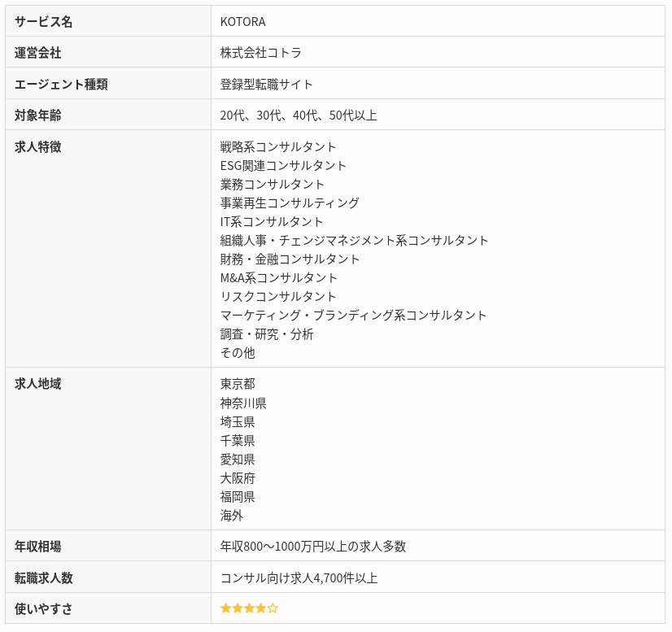672x632 pixels.
Task: Click the コンサル向け求人4,700件以上 value
Action: 299,578
